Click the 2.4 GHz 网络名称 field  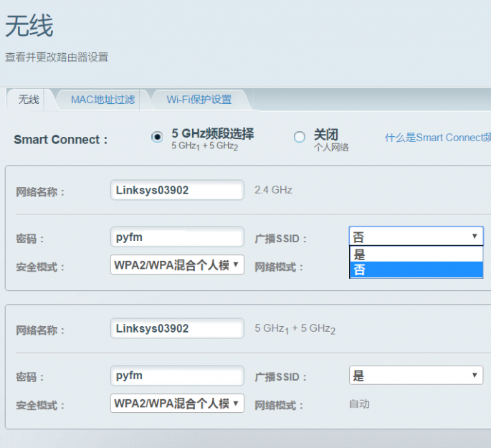coord(177,190)
